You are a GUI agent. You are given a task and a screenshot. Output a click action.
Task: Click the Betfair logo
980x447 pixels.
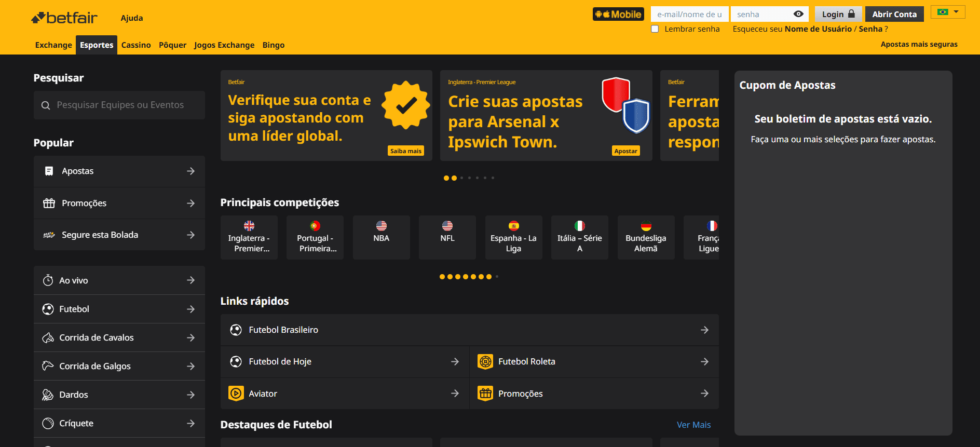point(64,18)
